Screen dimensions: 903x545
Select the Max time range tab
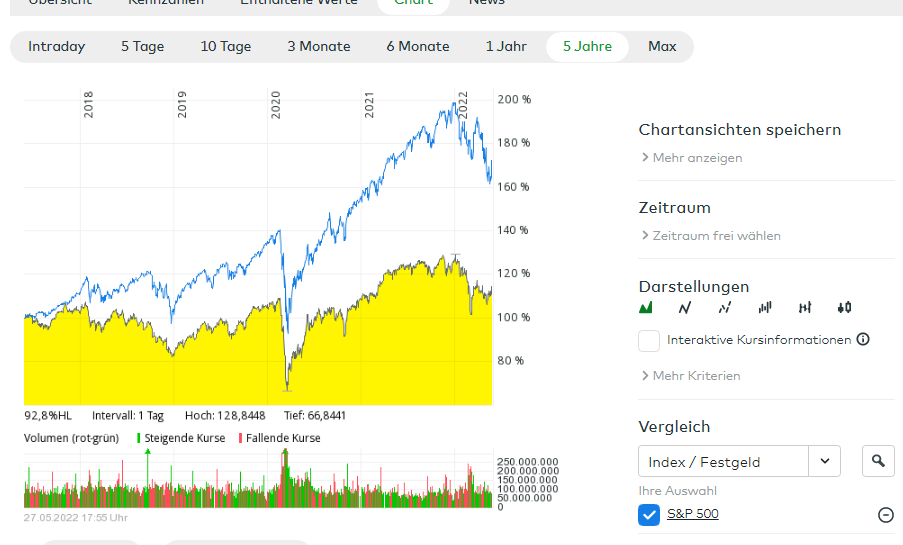click(662, 46)
